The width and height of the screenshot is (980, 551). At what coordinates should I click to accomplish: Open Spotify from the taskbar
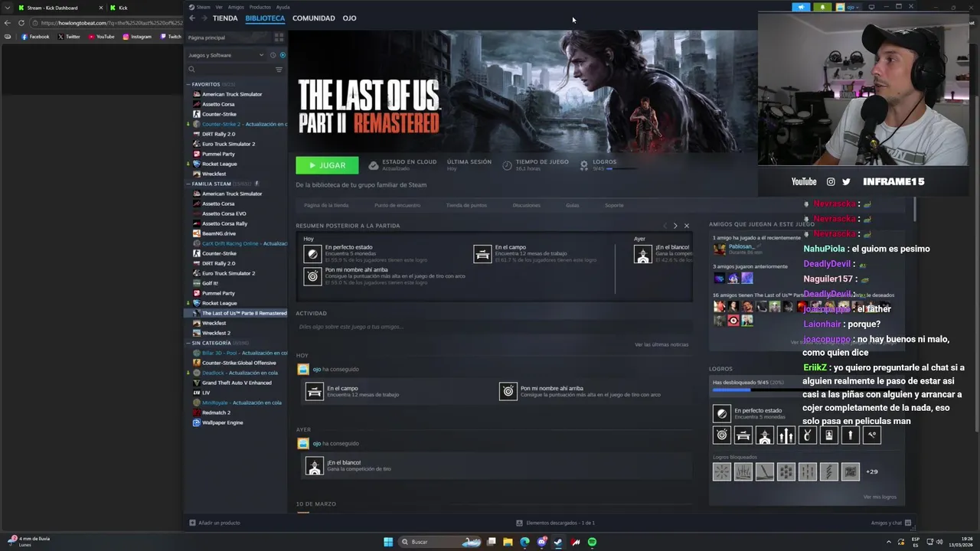pyautogui.click(x=592, y=542)
